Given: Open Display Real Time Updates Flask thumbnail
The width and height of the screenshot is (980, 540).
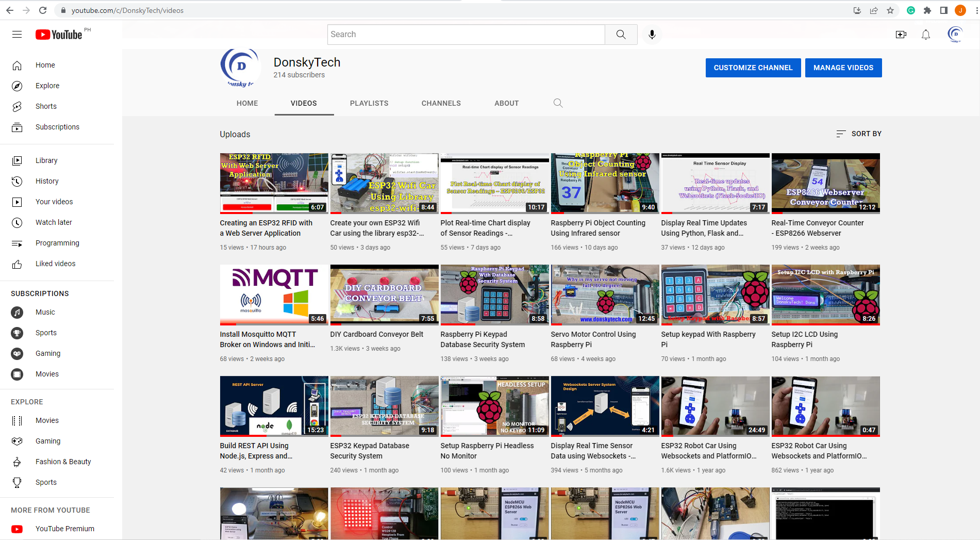Looking at the screenshot, I should pyautogui.click(x=716, y=184).
